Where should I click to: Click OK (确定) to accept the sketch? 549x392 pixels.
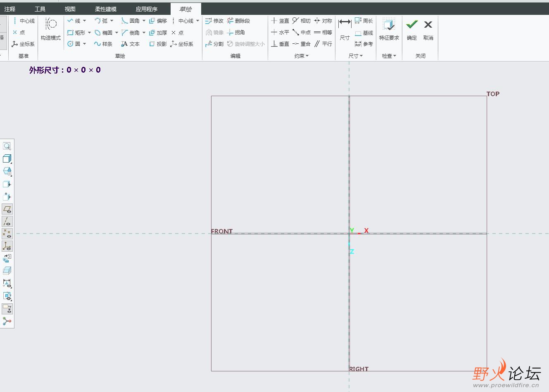(x=412, y=29)
